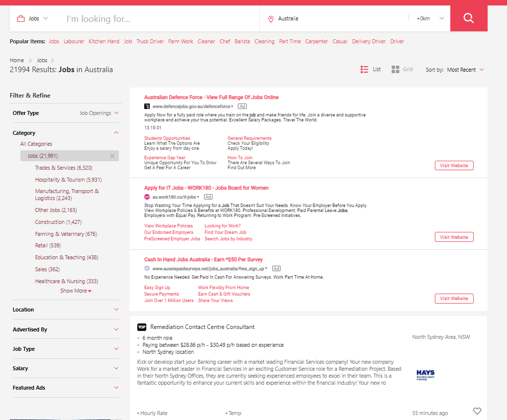Switch to Grid view

402,70
